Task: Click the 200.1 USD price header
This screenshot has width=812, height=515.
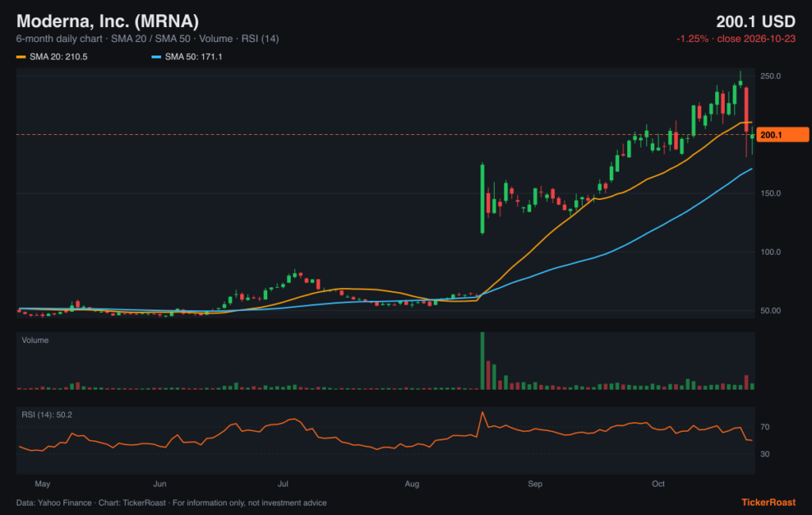Action: [x=756, y=21]
